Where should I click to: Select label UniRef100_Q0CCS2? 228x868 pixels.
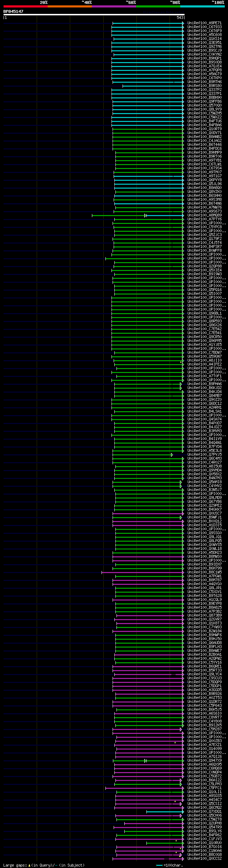pyautogui.click(x=204, y=859)
